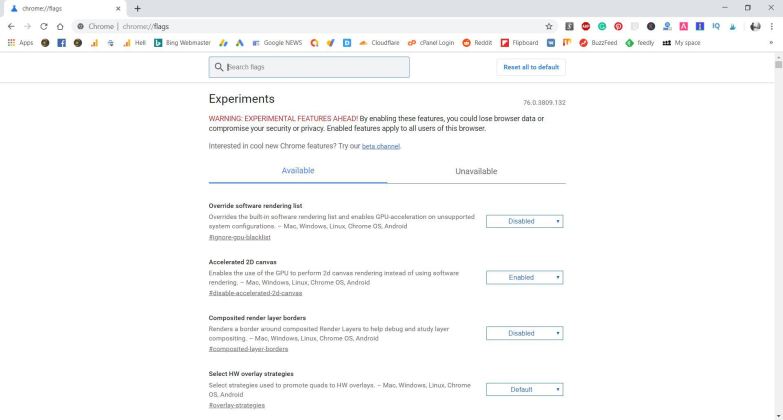783x420 pixels.
Task: Open the Cloudflare bookmark
Action: (379, 43)
